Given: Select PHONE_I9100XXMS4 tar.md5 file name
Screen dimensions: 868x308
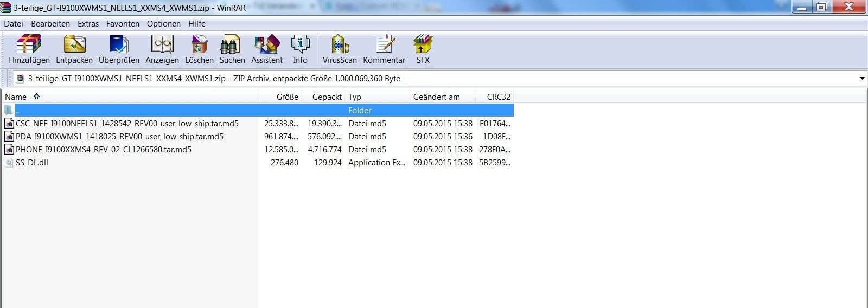Looking at the screenshot, I should tap(104, 150).
